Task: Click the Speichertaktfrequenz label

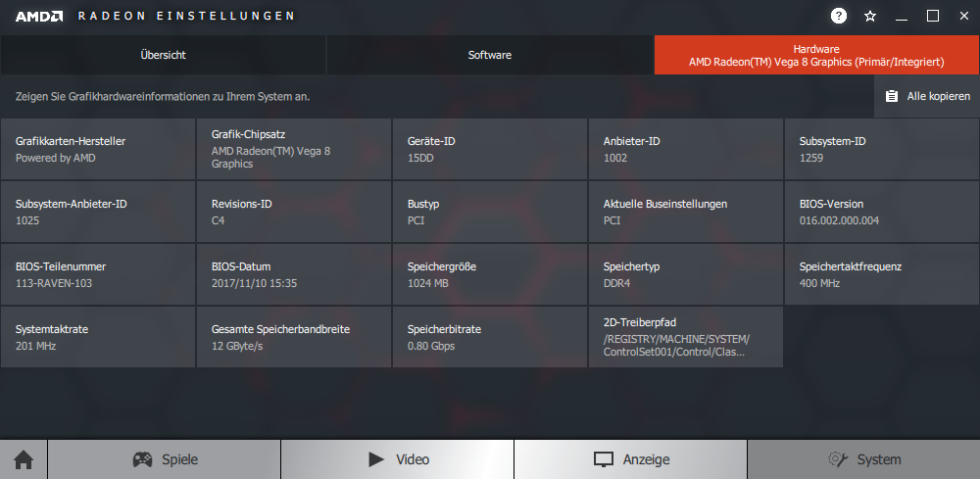Action: point(850,266)
